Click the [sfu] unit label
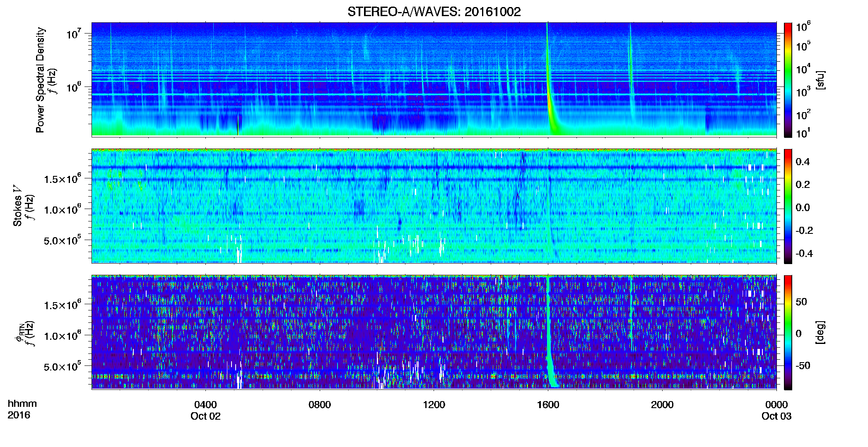This screenshot has height=447, width=868. [820, 80]
